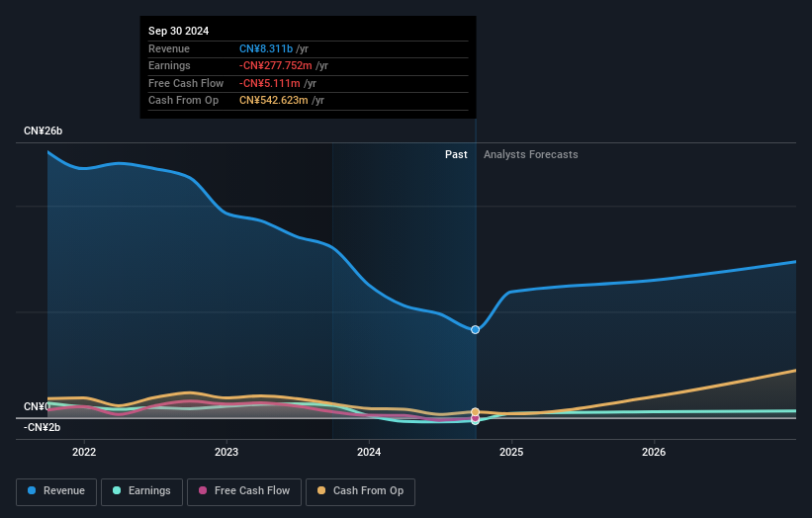The width and height of the screenshot is (812, 518).
Task: Click the 2026 x-axis label
Action: (654, 453)
